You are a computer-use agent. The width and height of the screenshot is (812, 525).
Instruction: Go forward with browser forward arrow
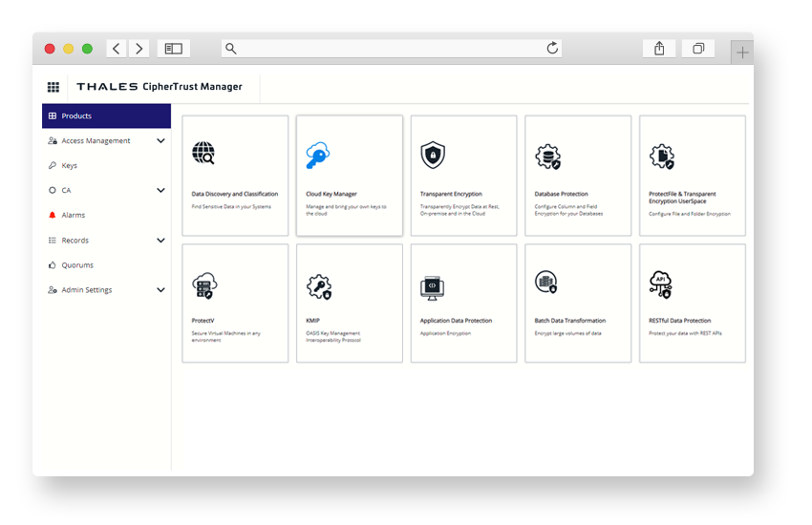click(x=139, y=49)
